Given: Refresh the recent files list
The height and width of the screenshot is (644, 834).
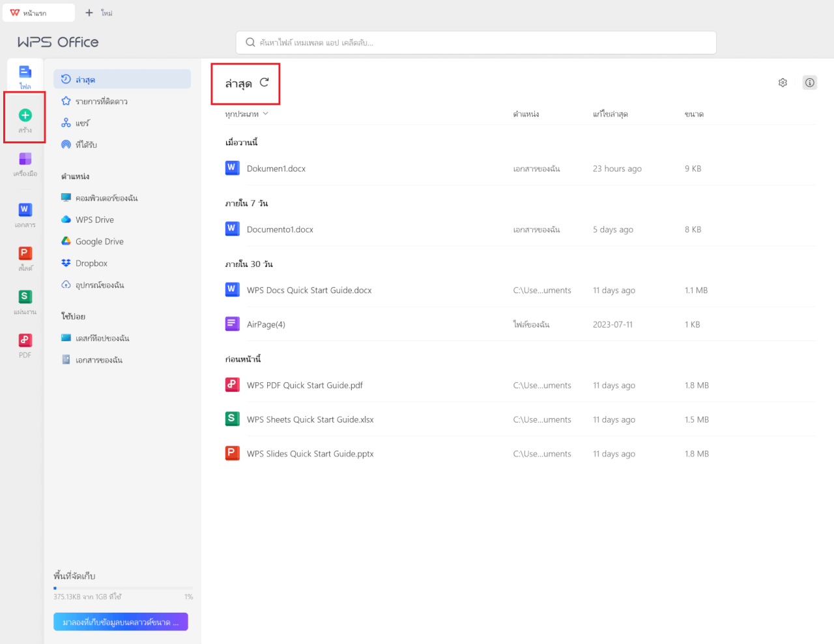Looking at the screenshot, I should tap(264, 83).
